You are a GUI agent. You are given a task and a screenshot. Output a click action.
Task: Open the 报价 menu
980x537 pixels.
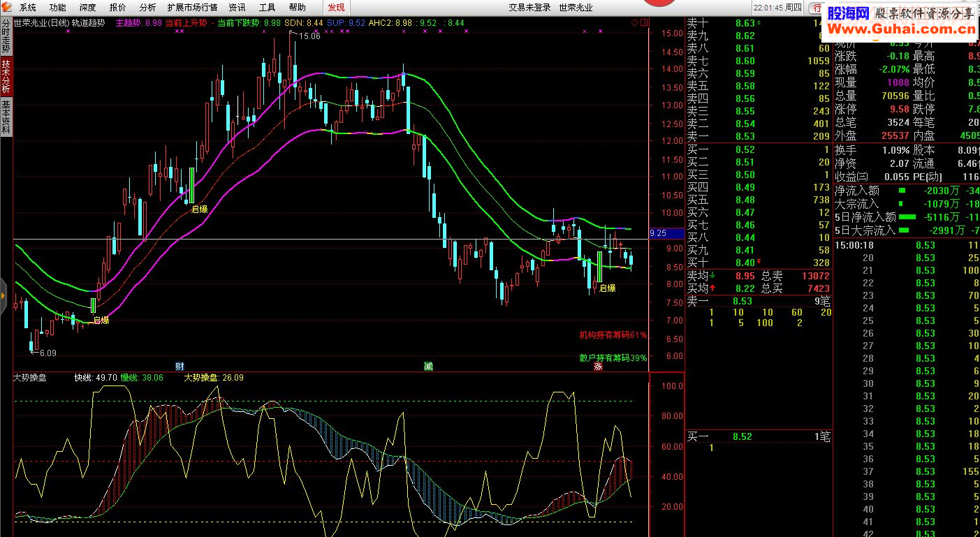tap(118, 8)
